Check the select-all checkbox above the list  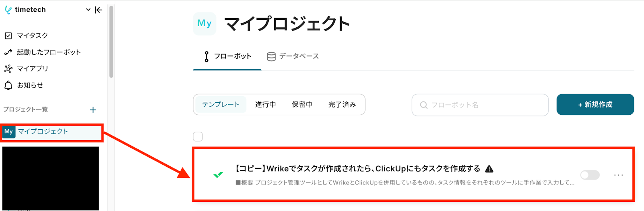tap(198, 137)
